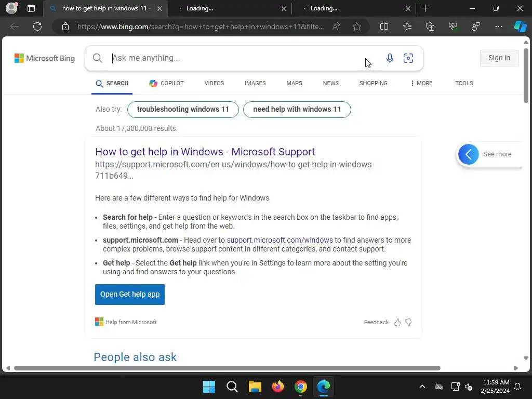The image size is (532, 399).
Task: Click the browser back arrow
Action: click(14, 26)
